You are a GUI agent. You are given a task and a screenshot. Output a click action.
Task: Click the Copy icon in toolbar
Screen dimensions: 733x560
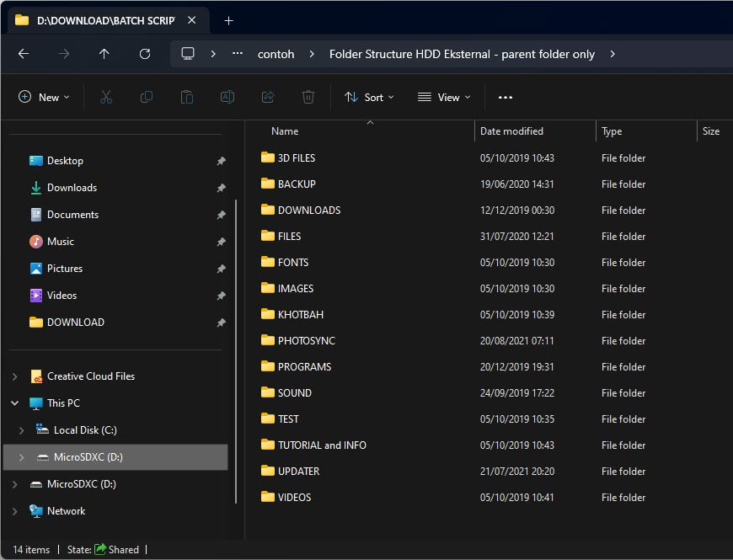pos(147,97)
